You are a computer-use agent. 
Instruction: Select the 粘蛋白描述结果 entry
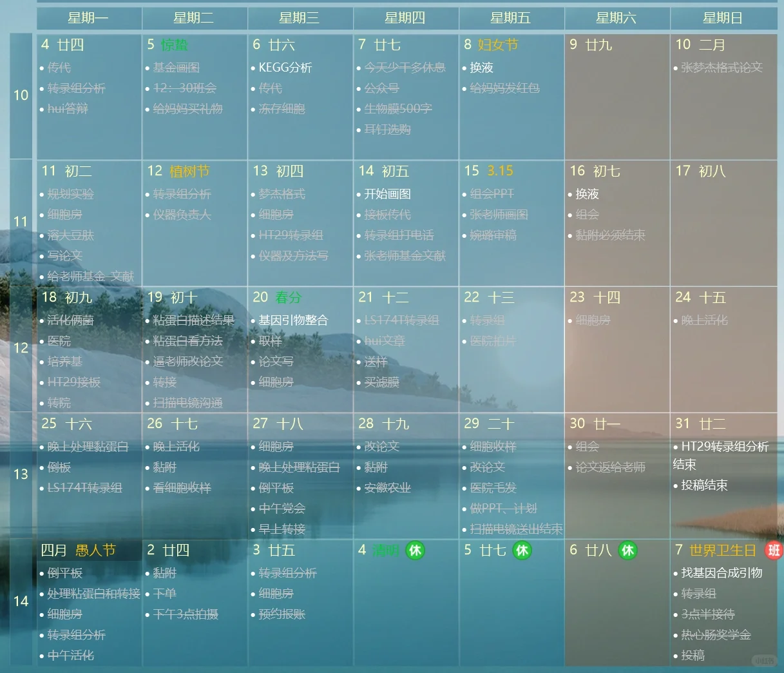pyautogui.click(x=194, y=320)
